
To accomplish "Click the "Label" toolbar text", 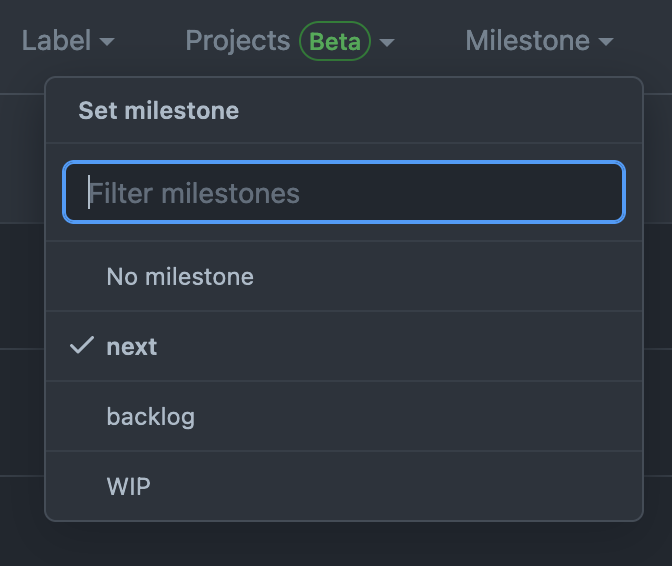I will tap(56, 41).
